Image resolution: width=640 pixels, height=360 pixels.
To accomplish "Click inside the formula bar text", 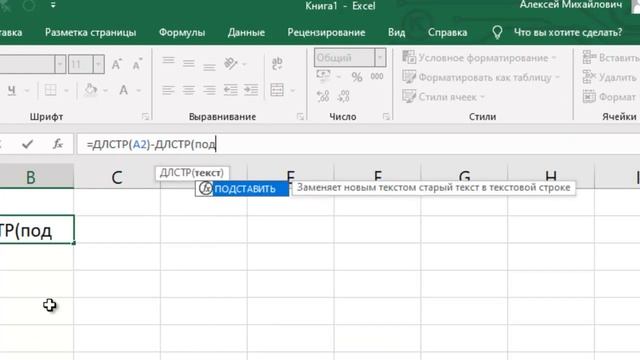I will (x=151, y=144).
